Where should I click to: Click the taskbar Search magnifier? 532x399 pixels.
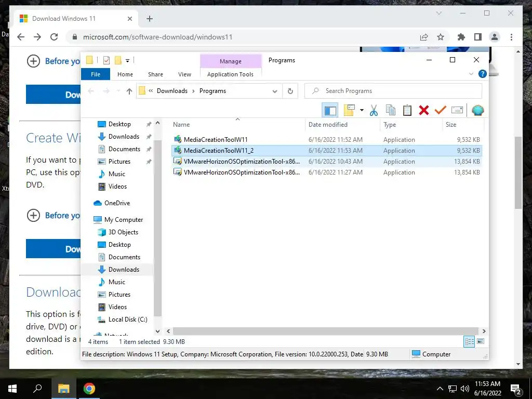tap(37, 389)
